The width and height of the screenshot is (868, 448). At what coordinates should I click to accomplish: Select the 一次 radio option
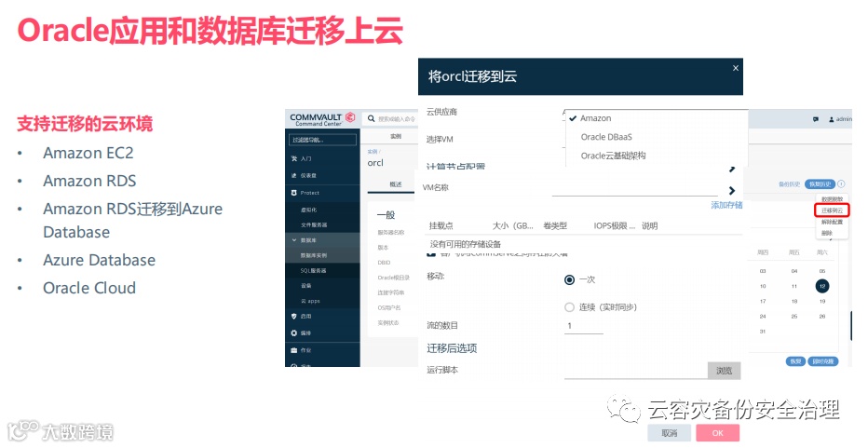coord(569,279)
